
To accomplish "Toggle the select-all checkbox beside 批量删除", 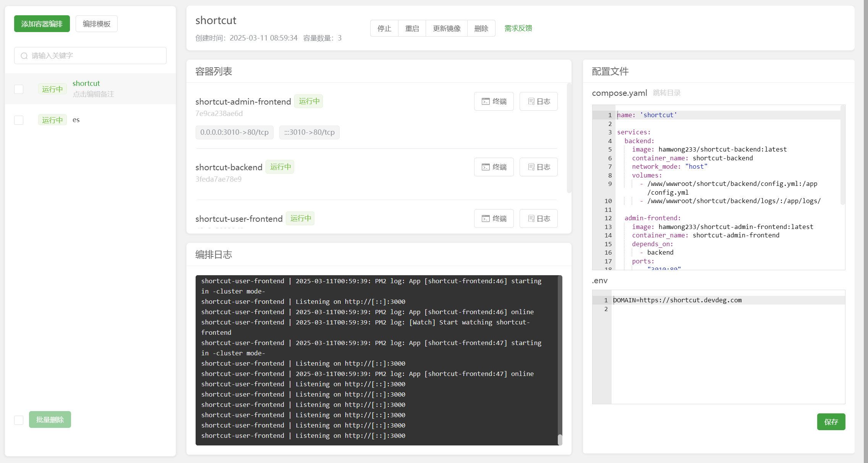I will coord(19,420).
